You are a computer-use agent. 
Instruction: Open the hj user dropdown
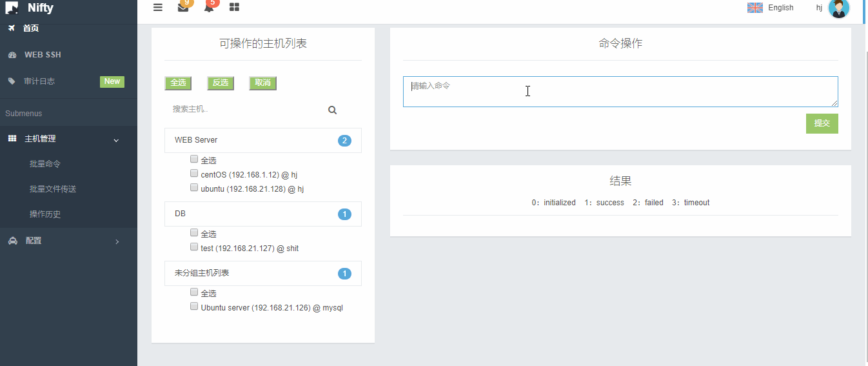819,8
